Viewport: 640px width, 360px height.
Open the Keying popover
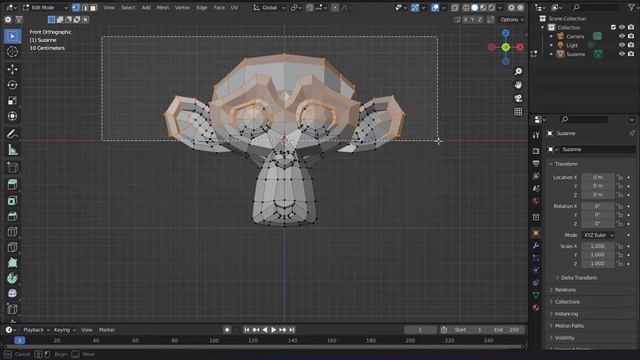pos(64,330)
